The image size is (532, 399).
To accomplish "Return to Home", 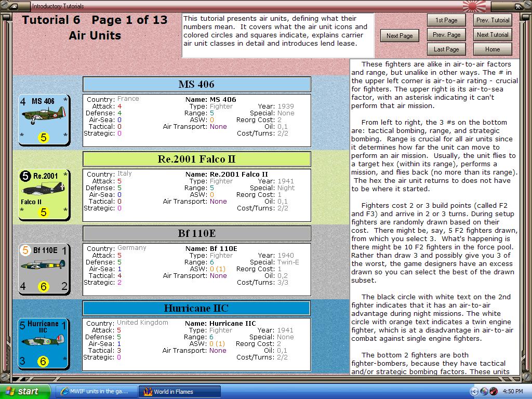I will coord(493,49).
